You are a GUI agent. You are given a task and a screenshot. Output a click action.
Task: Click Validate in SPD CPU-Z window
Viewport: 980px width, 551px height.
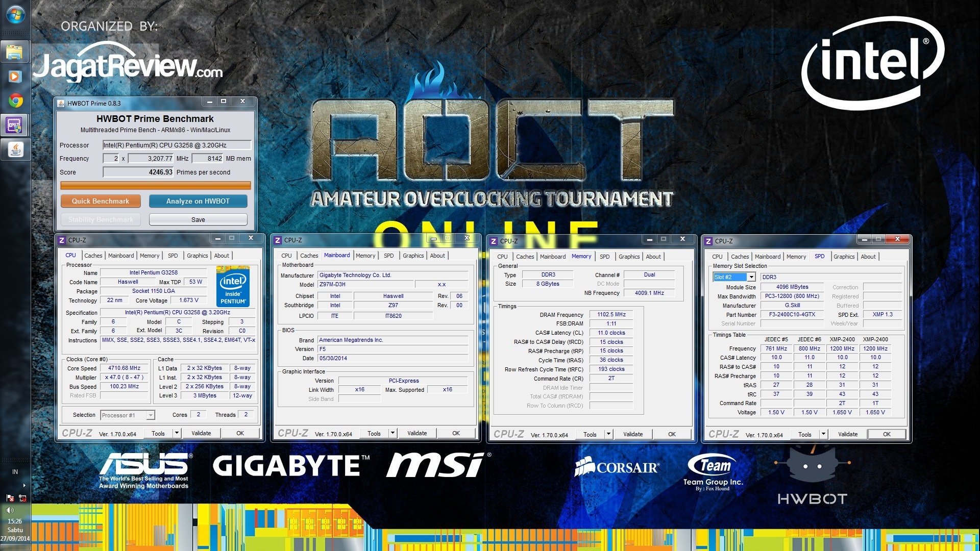coord(848,434)
